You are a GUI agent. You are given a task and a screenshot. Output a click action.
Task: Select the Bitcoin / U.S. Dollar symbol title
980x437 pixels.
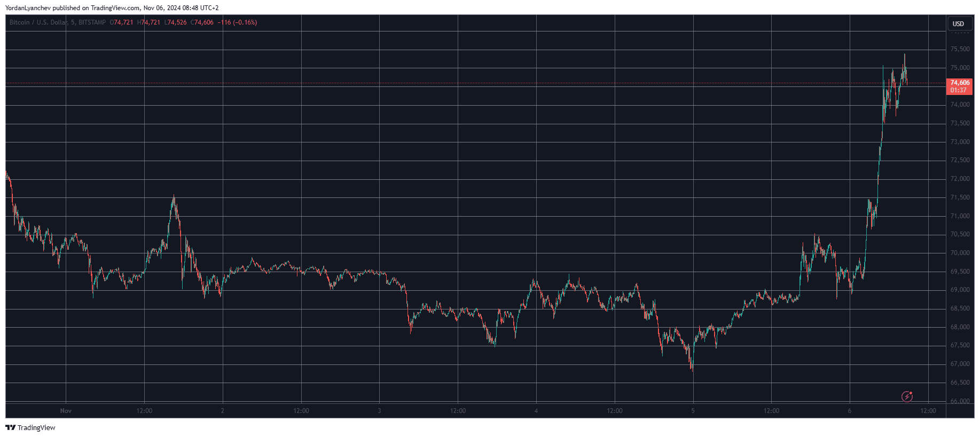coord(39,22)
